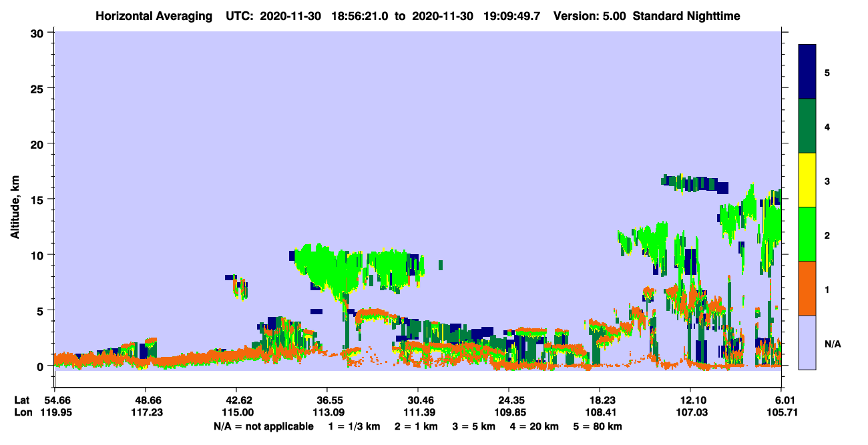Click longitude value 109.85
The width and height of the screenshot is (868, 445).
click(509, 412)
